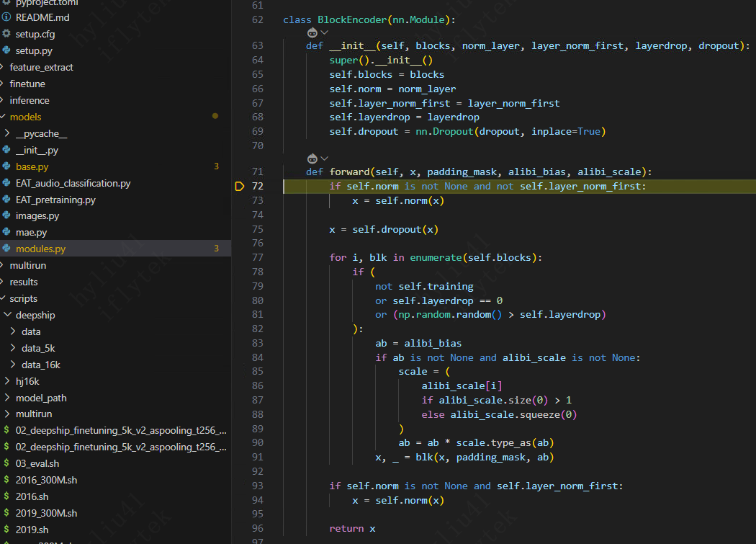Expand the multirun folder under scripts
This screenshot has height=544, width=756.
click(x=34, y=414)
